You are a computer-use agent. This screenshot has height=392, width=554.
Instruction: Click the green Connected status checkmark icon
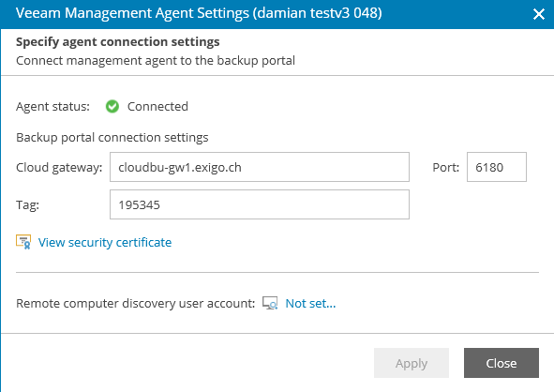(112, 106)
